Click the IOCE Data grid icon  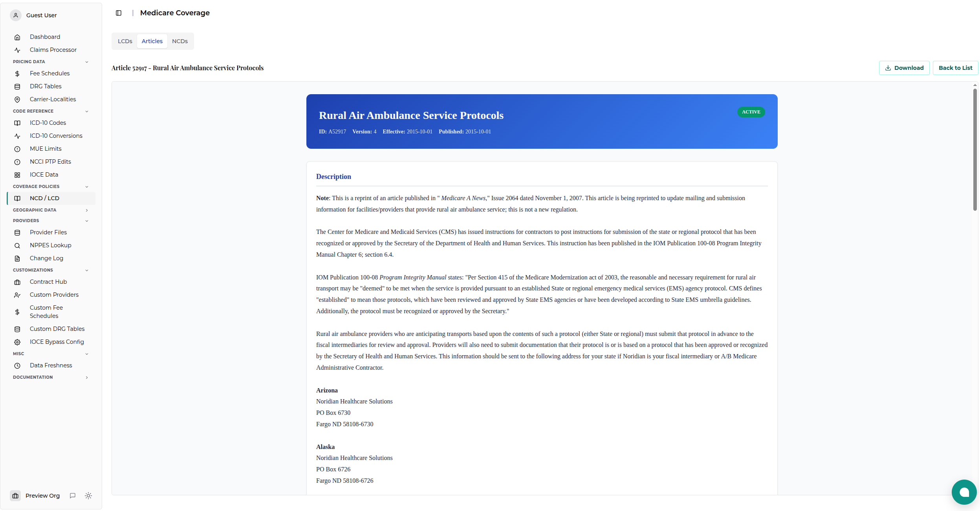[17, 175]
